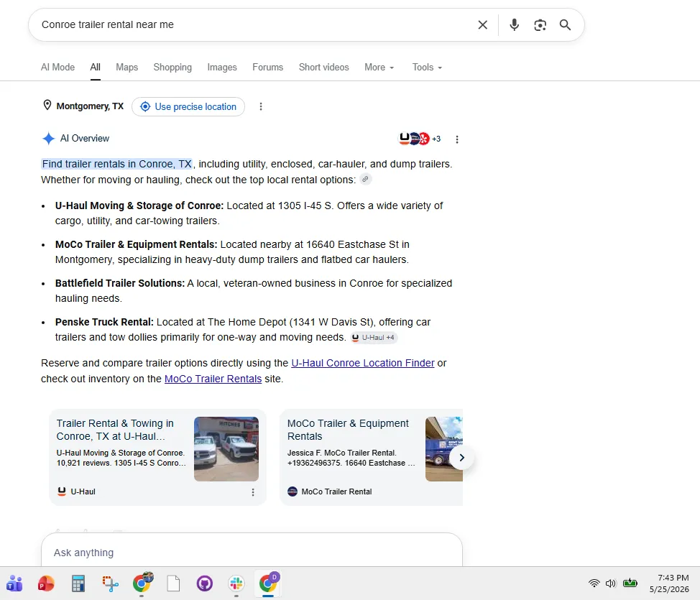Click the location pin icon beside Montgomery, TX

[47, 106]
